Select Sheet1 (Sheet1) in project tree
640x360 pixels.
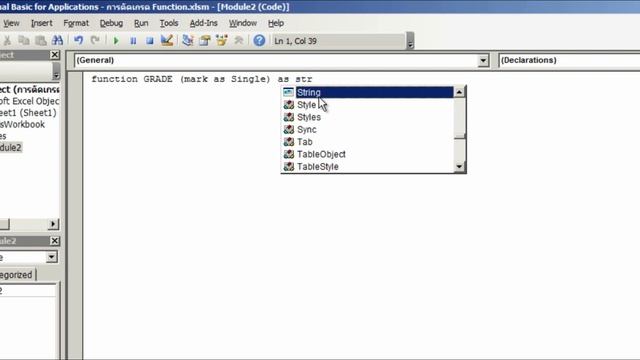[x=28, y=113]
